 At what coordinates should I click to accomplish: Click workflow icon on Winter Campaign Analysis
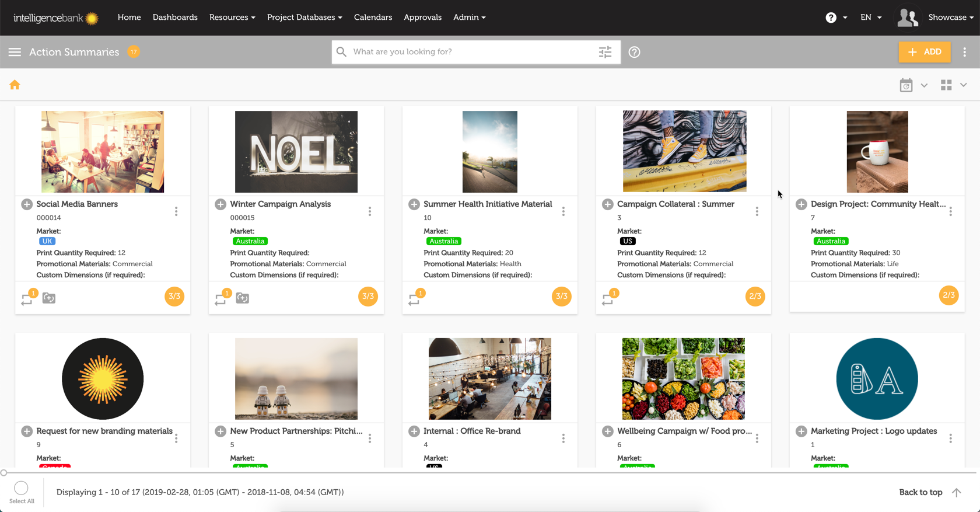(221, 298)
